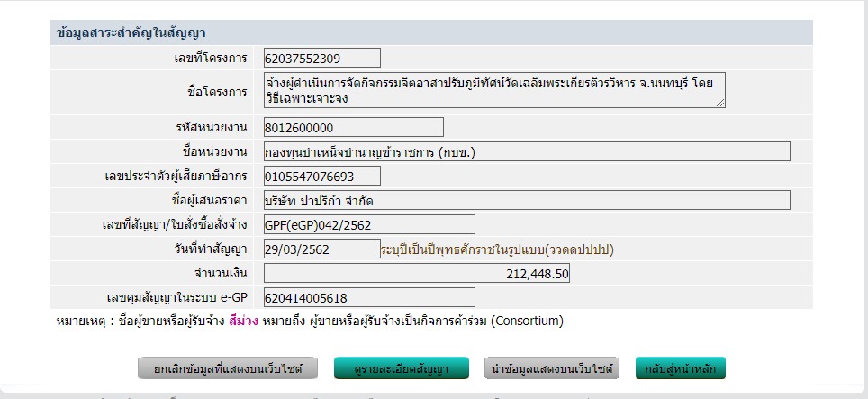868x399 pixels.
Task: Click the project number field 62037552309
Action: click(321, 59)
